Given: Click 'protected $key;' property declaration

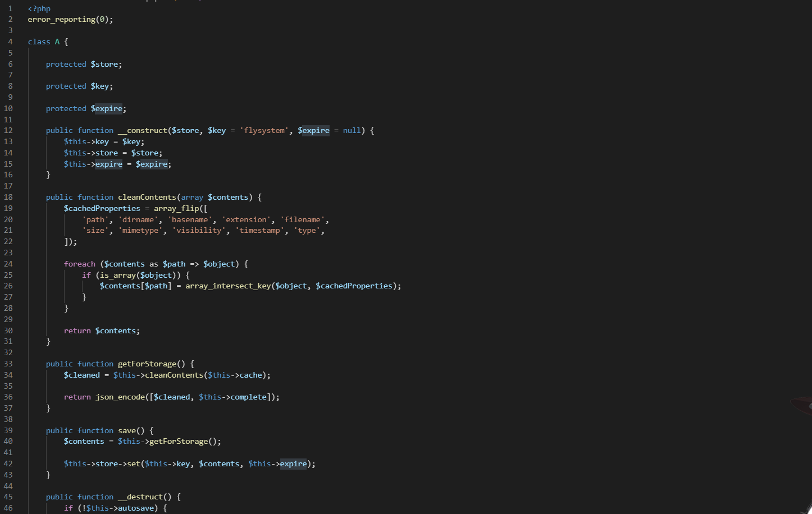Looking at the screenshot, I should pos(80,86).
